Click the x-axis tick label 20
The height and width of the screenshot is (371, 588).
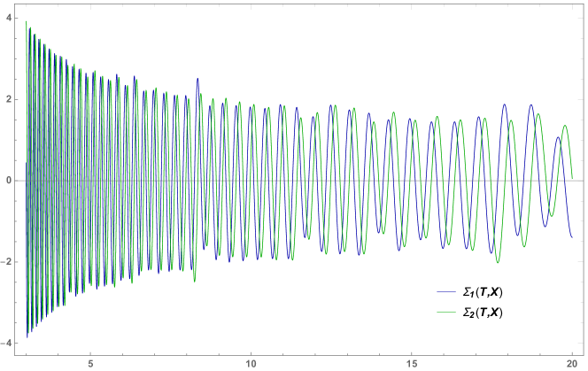(x=572, y=364)
